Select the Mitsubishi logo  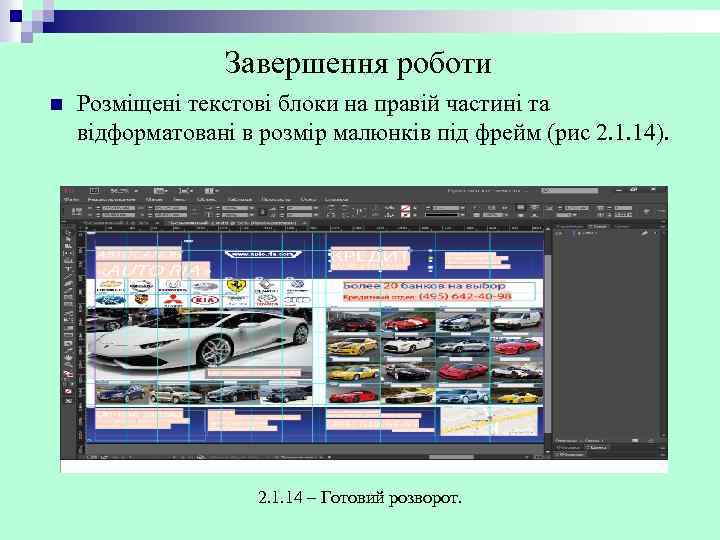[174, 300]
